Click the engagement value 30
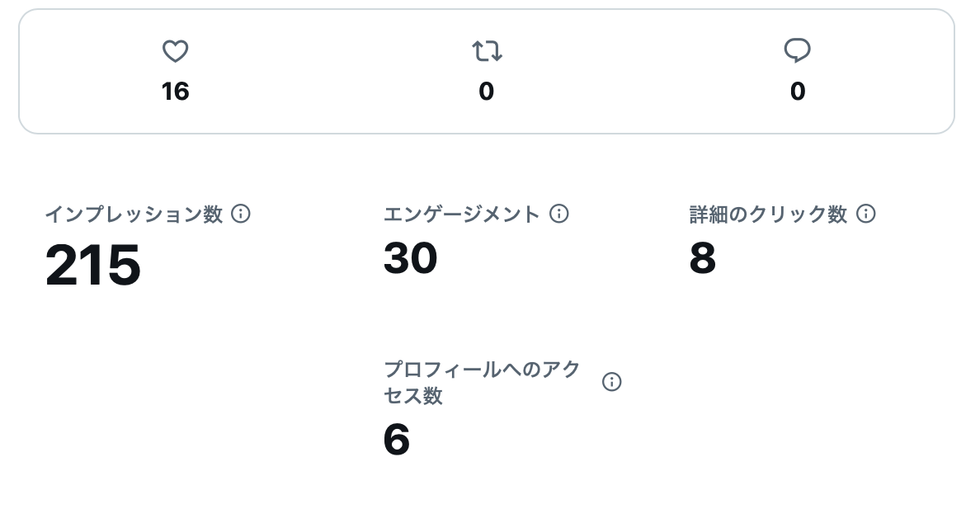Screen dimensions: 980x523 (410, 258)
